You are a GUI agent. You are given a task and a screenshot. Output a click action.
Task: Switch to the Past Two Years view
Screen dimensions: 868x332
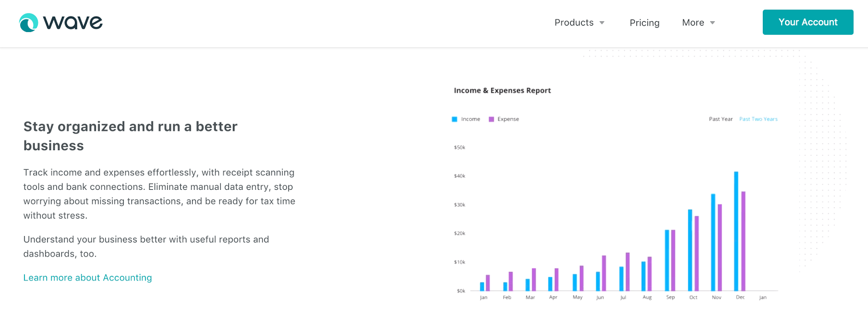tap(758, 119)
